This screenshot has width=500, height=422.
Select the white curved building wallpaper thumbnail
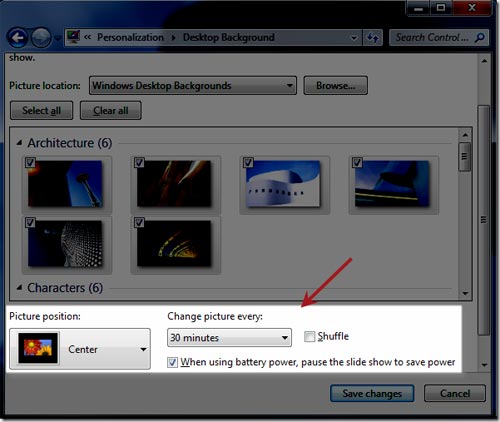point(283,184)
